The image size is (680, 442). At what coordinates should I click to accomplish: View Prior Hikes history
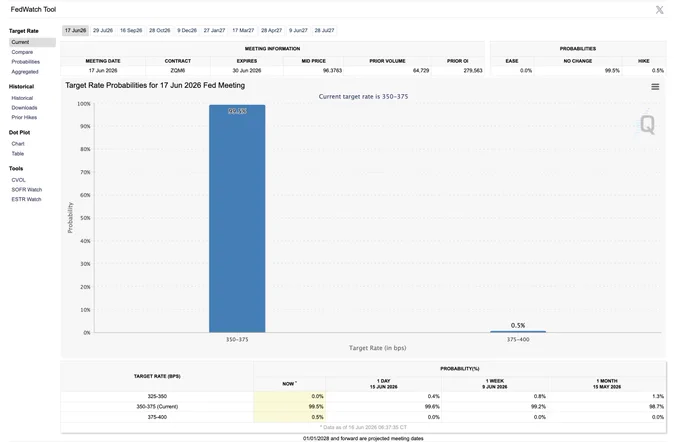pos(24,118)
